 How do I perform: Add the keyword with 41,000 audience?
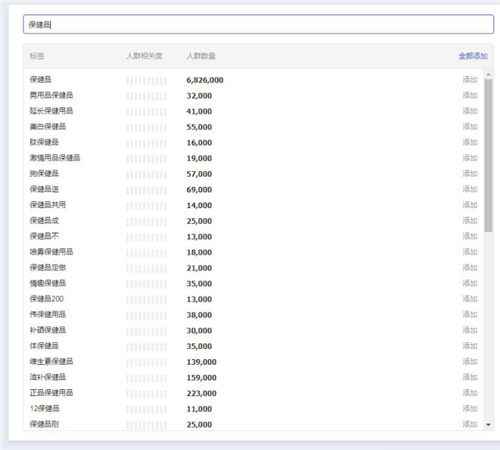click(470, 111)
